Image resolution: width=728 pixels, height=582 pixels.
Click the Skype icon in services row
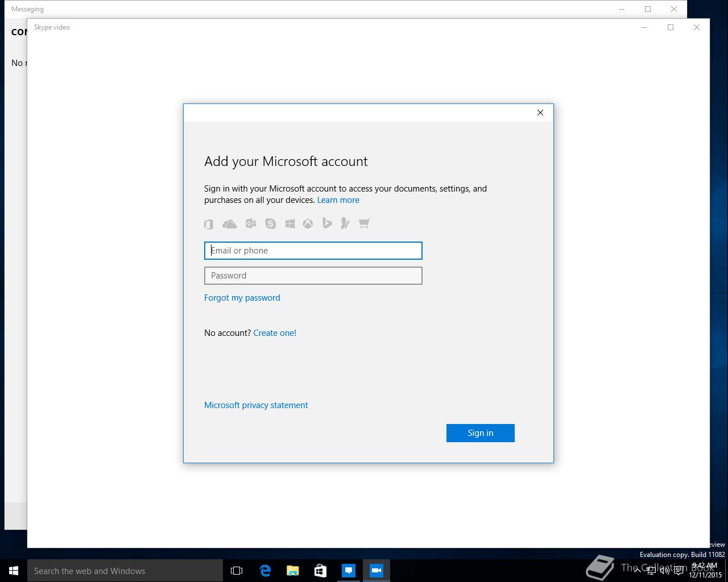270,223
